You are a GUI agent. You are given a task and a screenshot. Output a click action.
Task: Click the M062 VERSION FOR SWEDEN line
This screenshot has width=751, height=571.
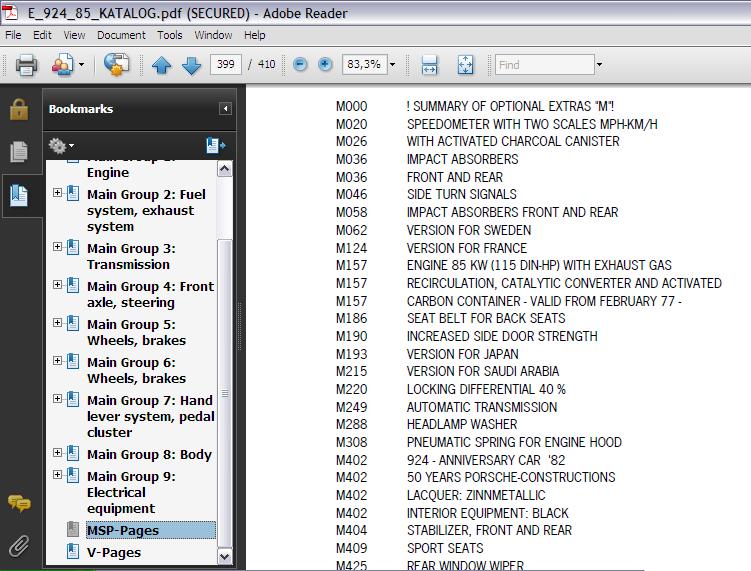click(x=433, y=230)
